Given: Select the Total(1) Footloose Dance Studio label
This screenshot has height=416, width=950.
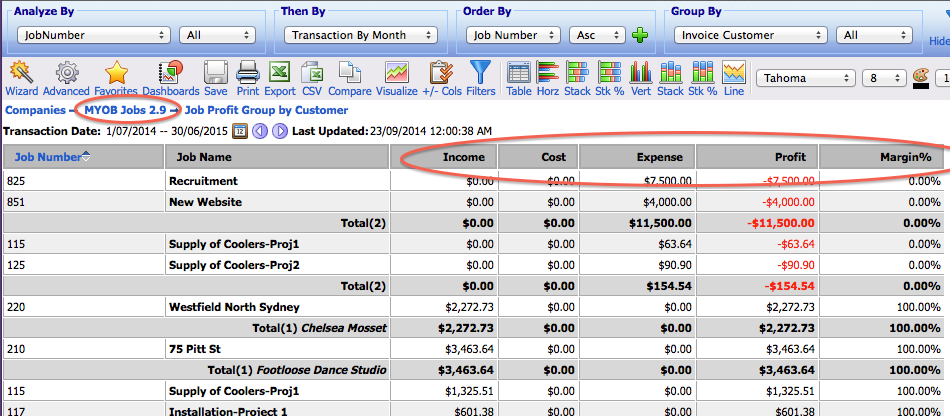Looking at the screenshot, I should [297, 369].
